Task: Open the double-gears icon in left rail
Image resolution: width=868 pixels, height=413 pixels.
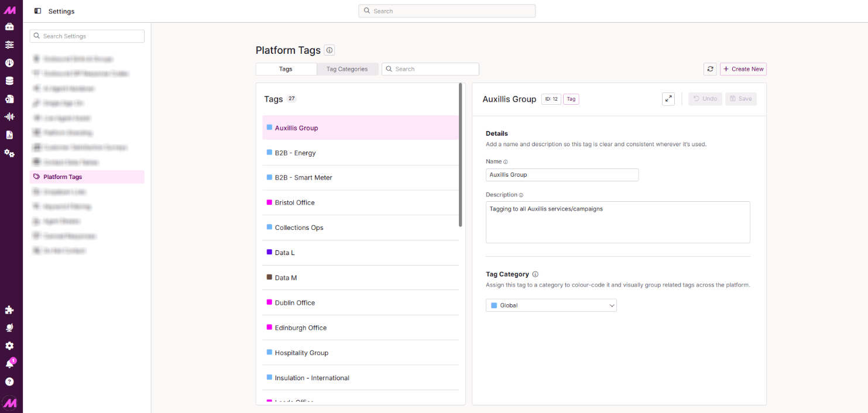Action: pos(9,153)
